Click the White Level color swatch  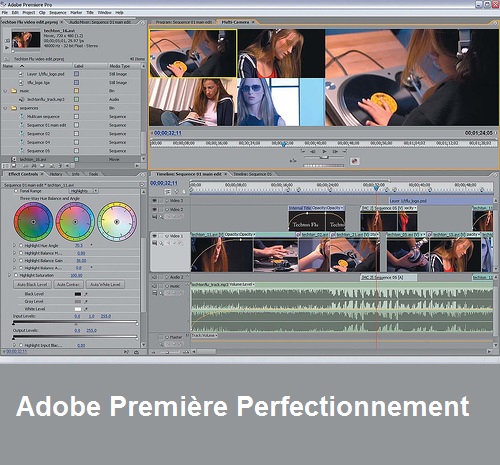[78, 309]
